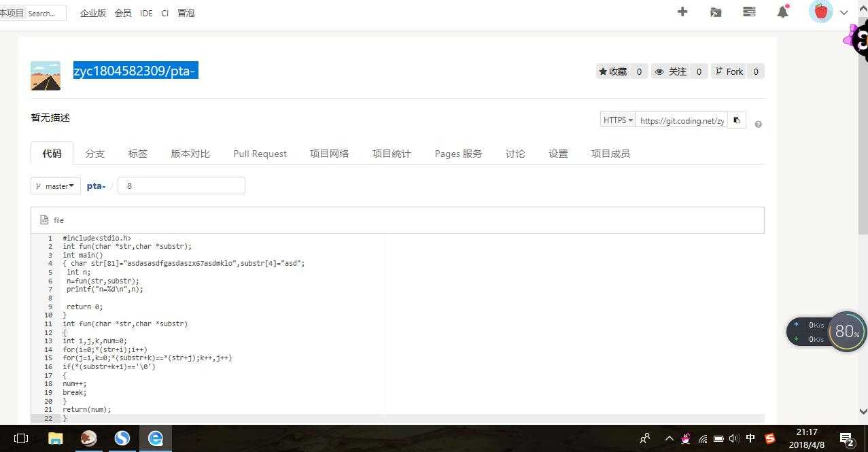Open the CI header link
The width and height of the screenshot is (868, 452).
pyautogui.click(x=165, y=13)
